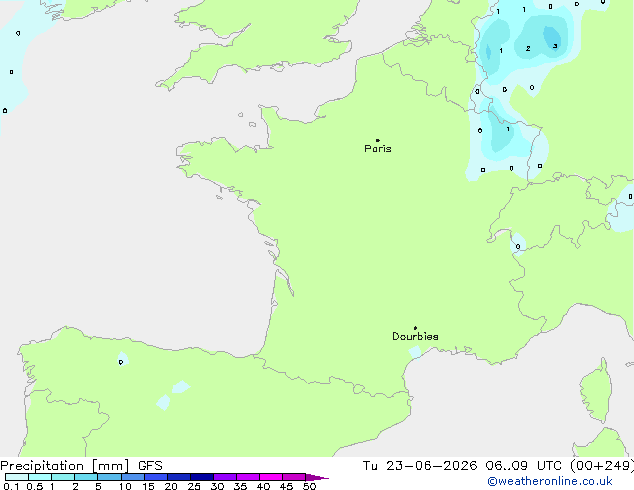Image resolution: width=634 pixels, height=490 pixels.
Task: Click the '50' legend scale label
Action: pyautogui.click(x=309, y=486)
